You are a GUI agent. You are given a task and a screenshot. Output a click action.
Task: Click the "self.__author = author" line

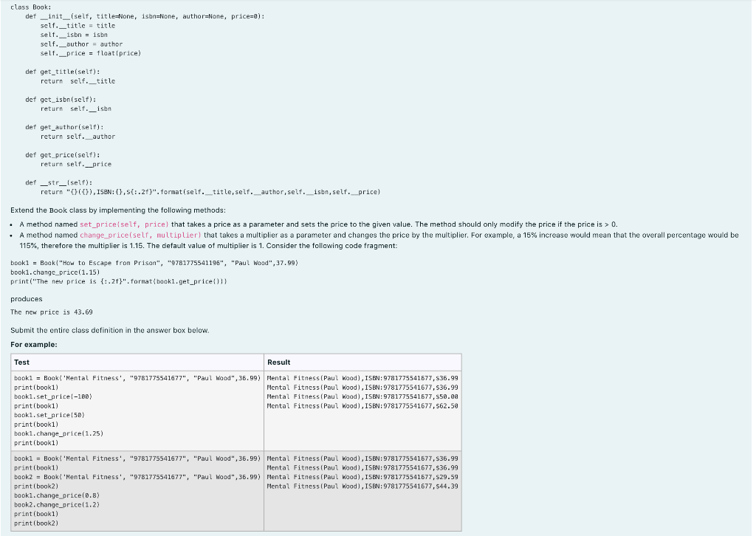(81, 44)
